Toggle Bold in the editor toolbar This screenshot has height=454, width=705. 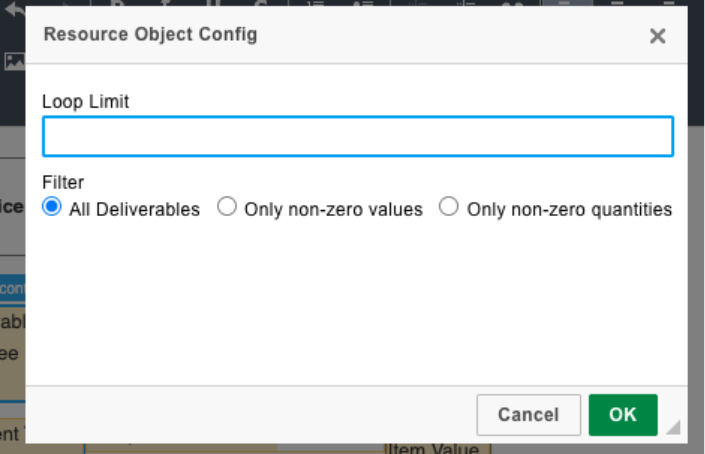coord(118,4)
